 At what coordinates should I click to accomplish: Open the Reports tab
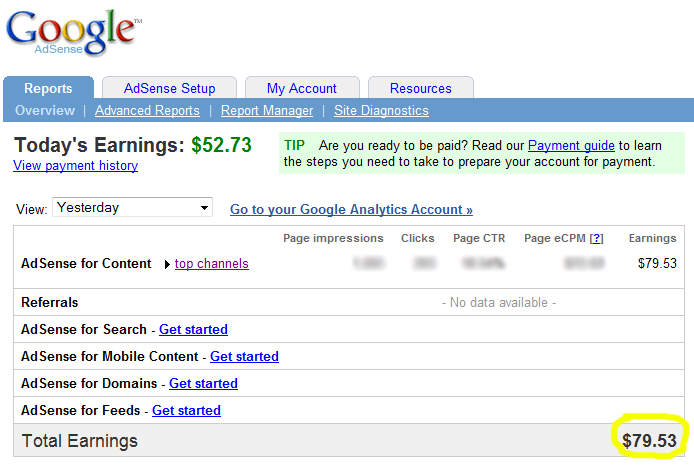click(48, 88)
